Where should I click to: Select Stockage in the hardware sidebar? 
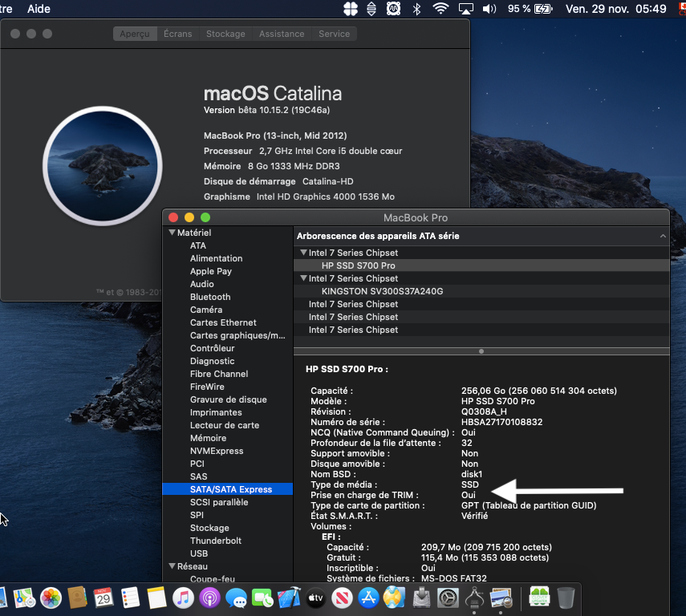pyautogui.click(x=209, y=528)
